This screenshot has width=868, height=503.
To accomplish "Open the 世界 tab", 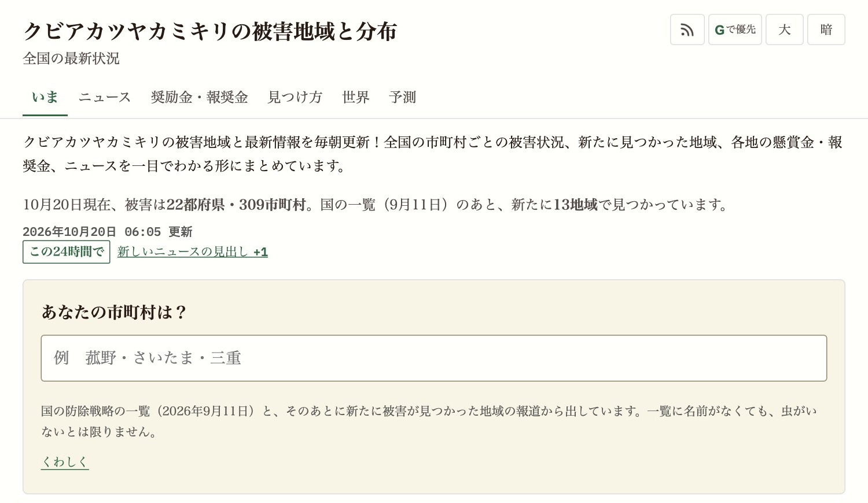I will (356, 97).
